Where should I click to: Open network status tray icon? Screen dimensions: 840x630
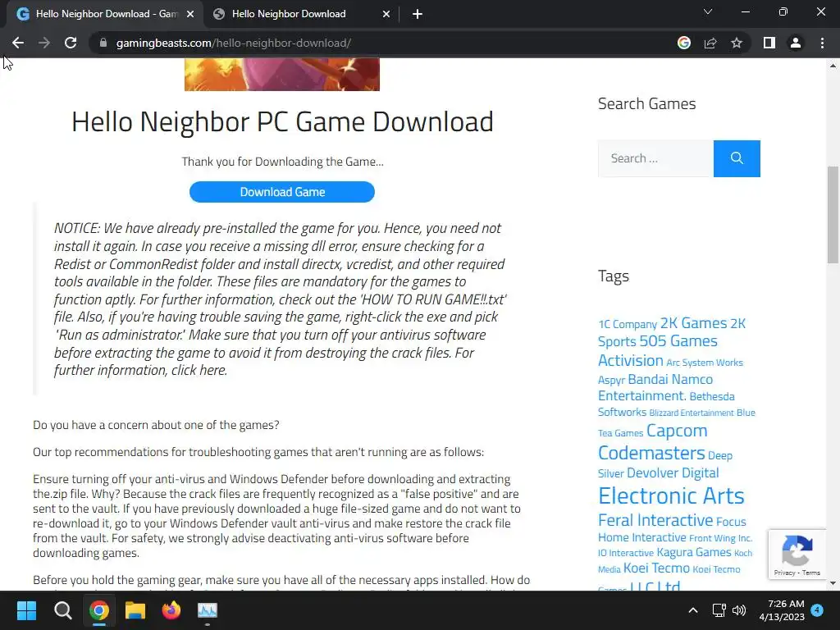(719, 610)
